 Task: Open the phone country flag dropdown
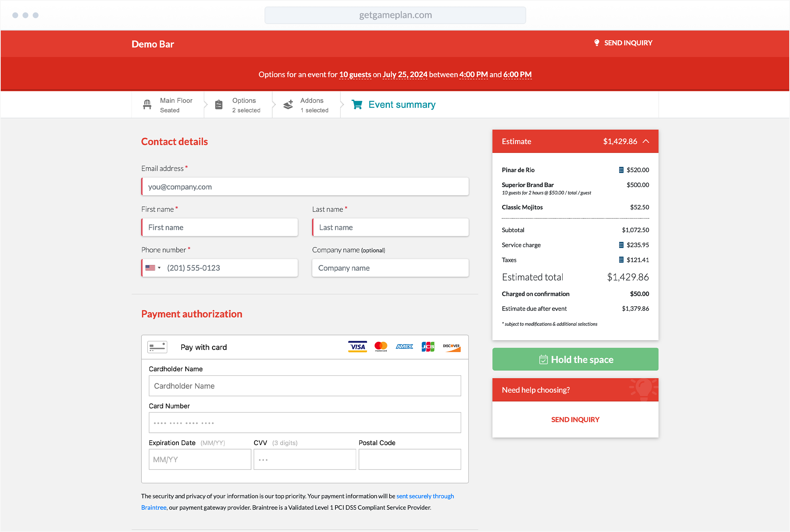153,268
